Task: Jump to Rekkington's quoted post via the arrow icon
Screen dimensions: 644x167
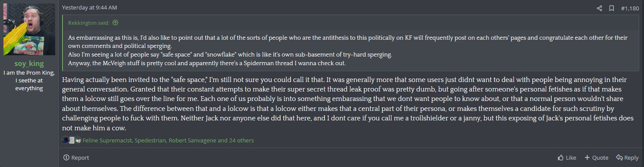Action: 115,23
